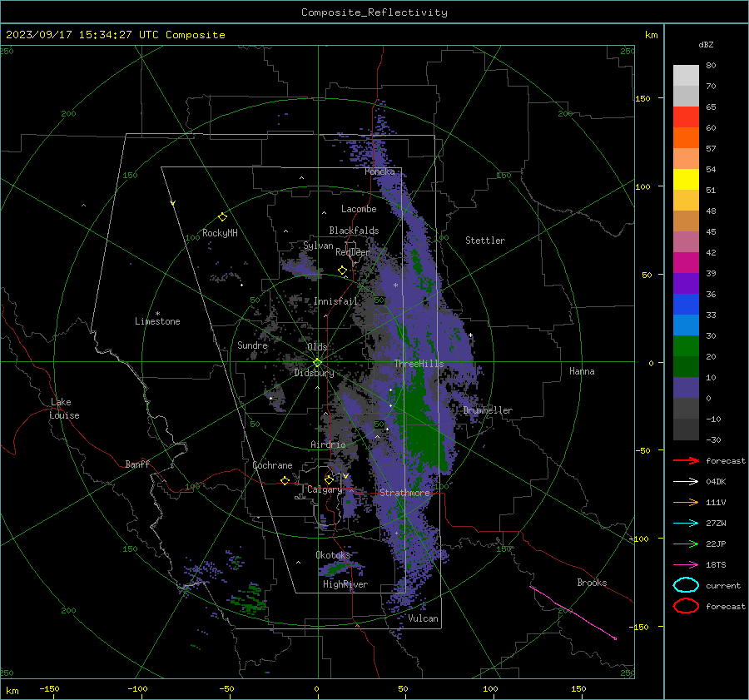Click the red forecast arrow legend icon
749x700 pixels.
(x=686, y=460)
